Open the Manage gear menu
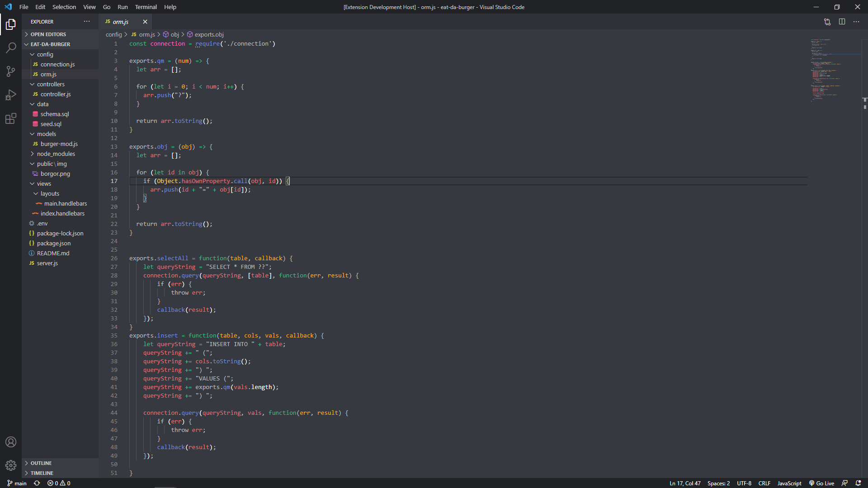This screenshot has height=488, width=868. (11, 465)
